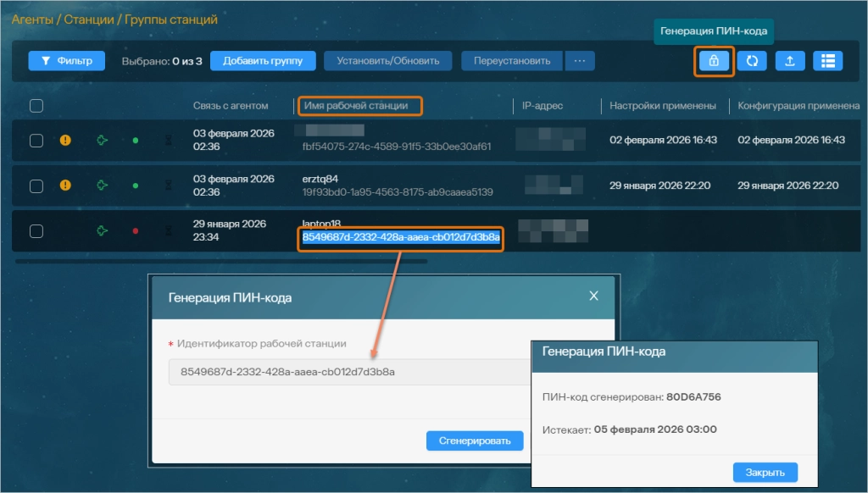Check the checkbox for the erztq84 station
This screenshot has width=868, height=493.
coord(36,186)
